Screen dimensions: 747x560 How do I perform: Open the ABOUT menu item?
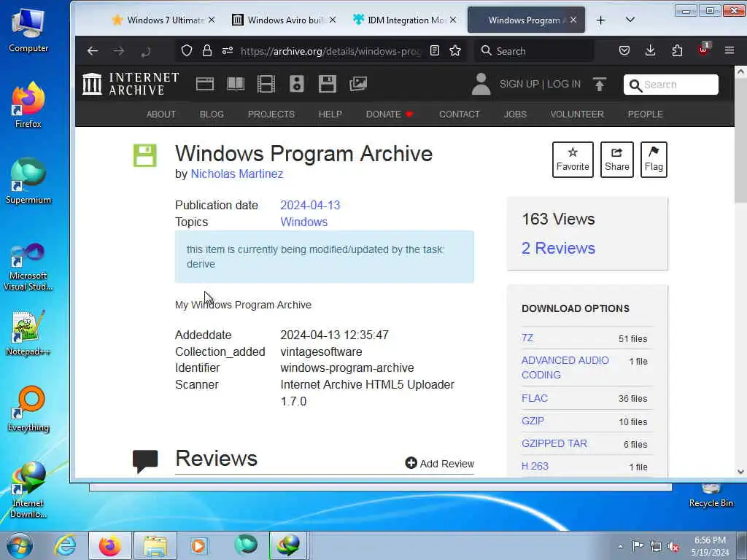161,114
